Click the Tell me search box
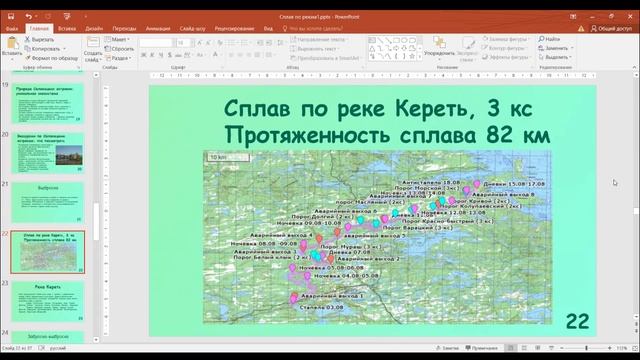The width and height of the screenshot is (640, 360). point(313,29)
